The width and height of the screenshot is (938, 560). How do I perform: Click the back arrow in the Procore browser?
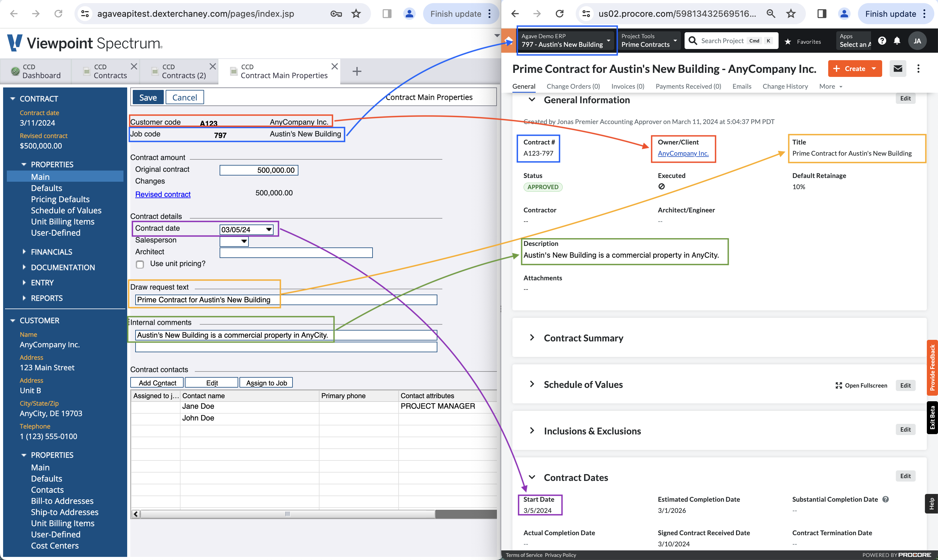tap(515, 14)
